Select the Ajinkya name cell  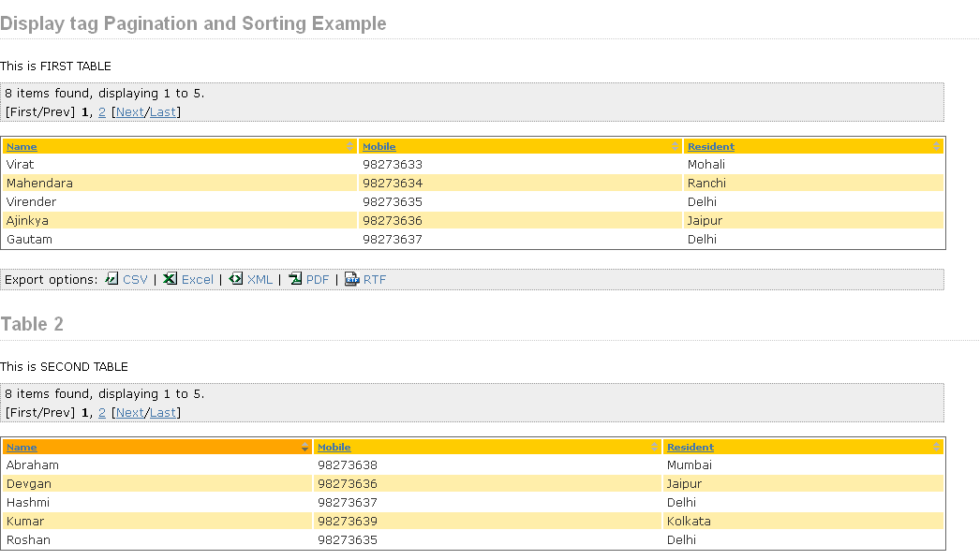[x=180, y=221]
